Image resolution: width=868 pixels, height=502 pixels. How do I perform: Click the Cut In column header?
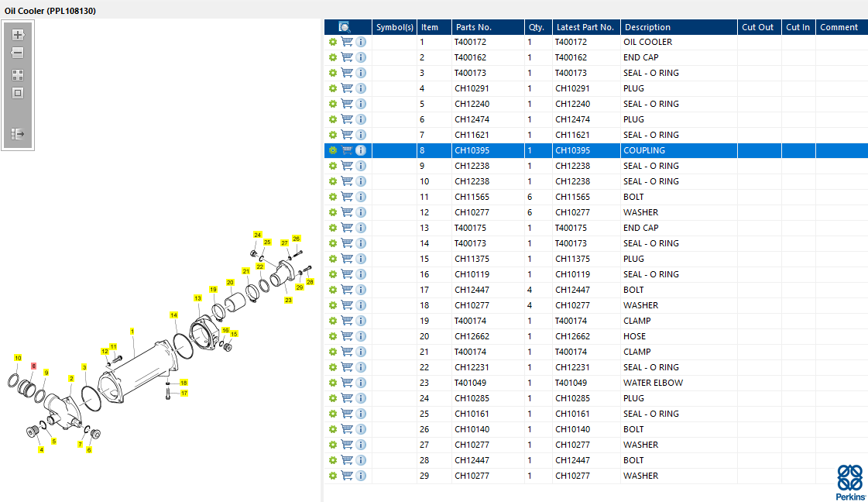click(x=798, y=27)
